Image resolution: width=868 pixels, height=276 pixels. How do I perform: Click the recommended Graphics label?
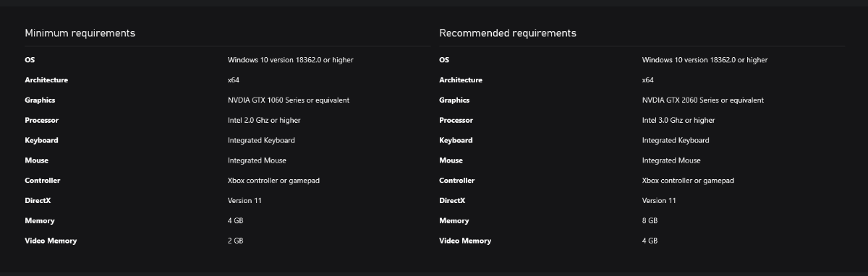click(x=454, y=100)
